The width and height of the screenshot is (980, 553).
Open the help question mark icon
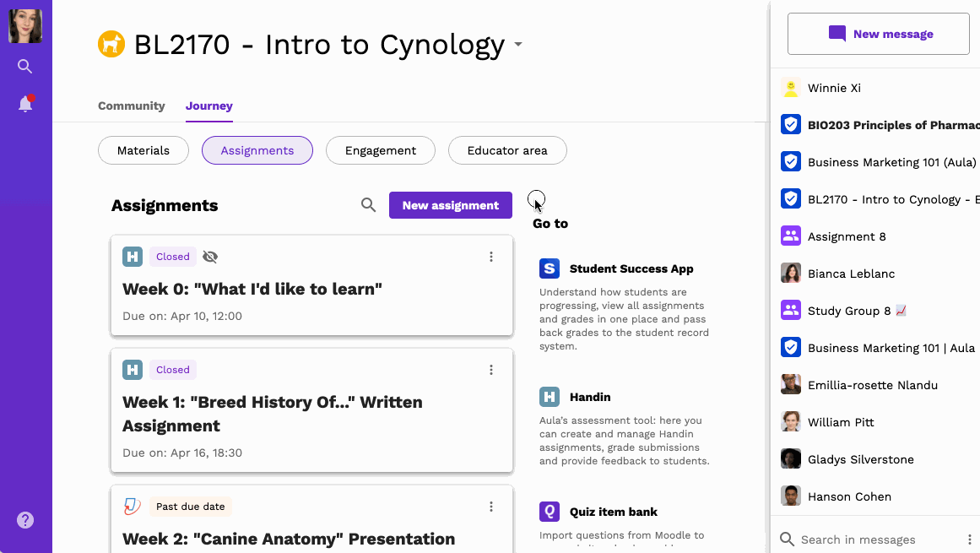[25, 520]
